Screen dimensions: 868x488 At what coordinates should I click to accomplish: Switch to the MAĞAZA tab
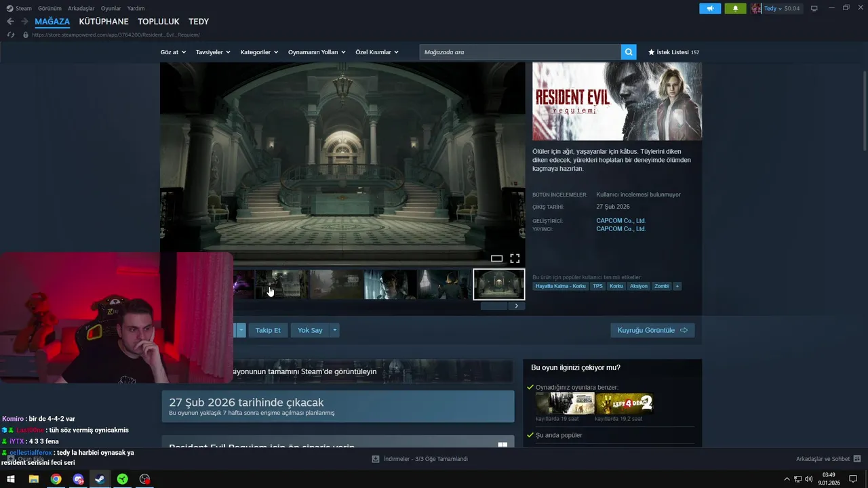52,22
